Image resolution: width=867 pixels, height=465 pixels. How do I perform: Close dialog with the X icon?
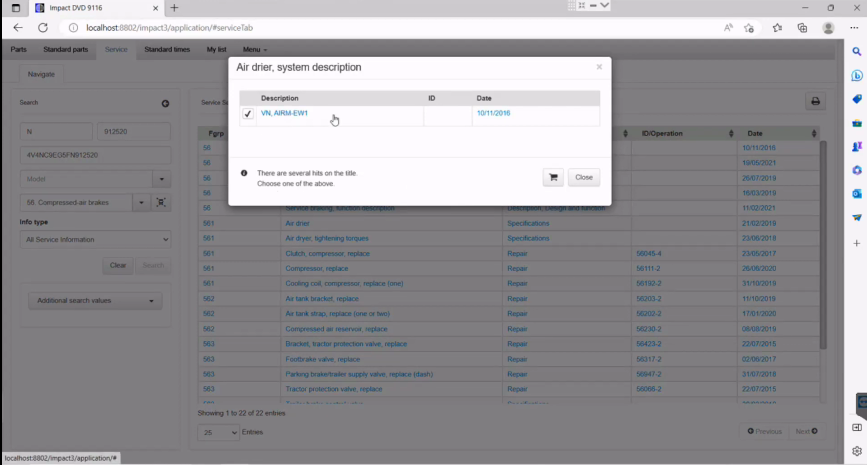[599, 67]
